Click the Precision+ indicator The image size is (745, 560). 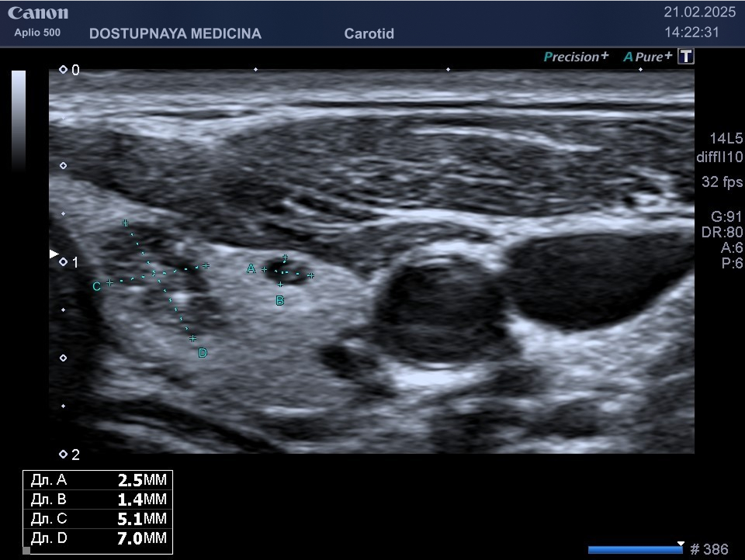(x=576, y=57)
